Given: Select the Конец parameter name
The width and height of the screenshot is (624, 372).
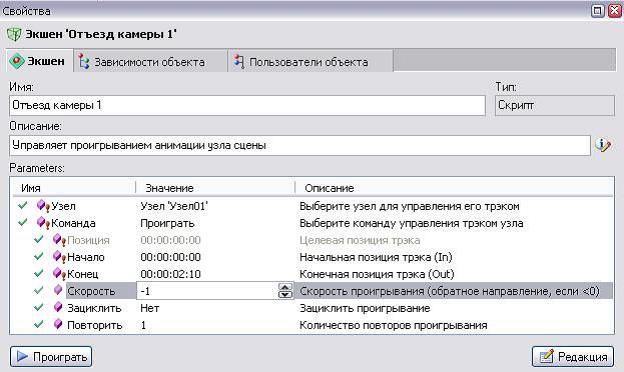Looking at the screenshot, I should click(x=83, y=275).
